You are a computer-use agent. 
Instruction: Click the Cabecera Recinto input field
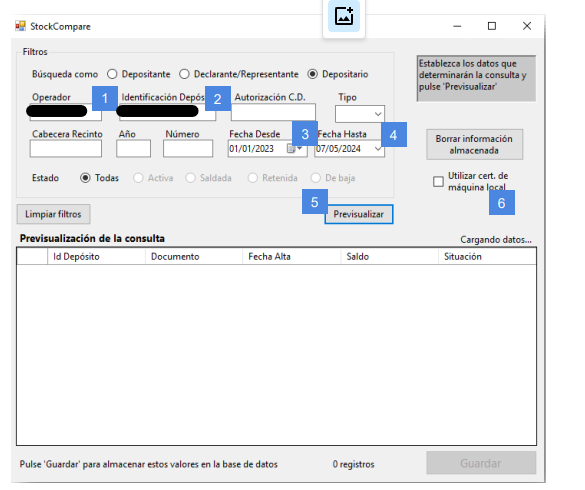[66, 149]
